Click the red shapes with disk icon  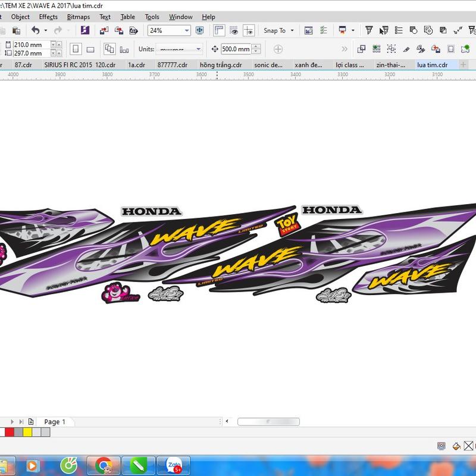pyautogui.click(x=436, y=49)
